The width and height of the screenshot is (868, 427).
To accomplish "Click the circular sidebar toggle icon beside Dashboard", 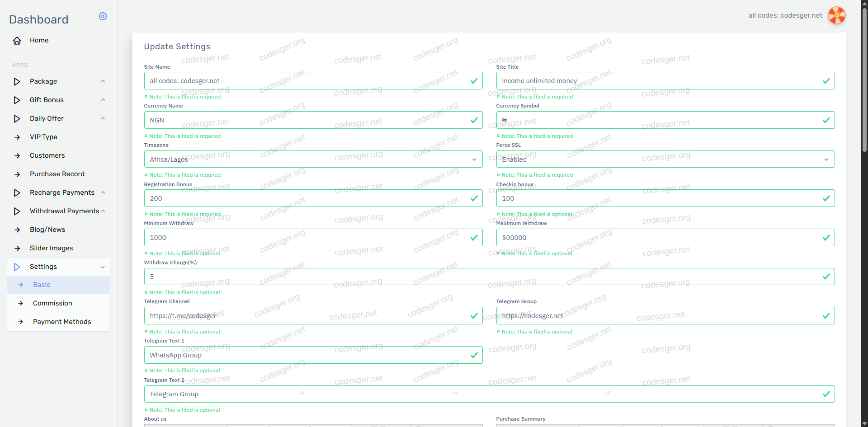I will point(103,16).
